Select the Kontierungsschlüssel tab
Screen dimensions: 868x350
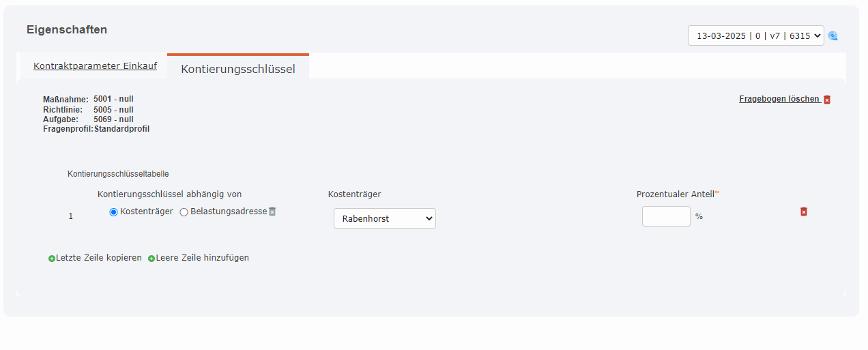(238, 69)
